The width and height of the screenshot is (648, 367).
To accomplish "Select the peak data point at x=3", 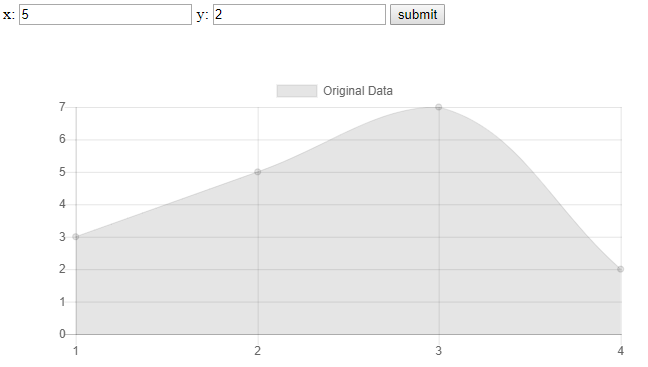I will pos(439,107).
